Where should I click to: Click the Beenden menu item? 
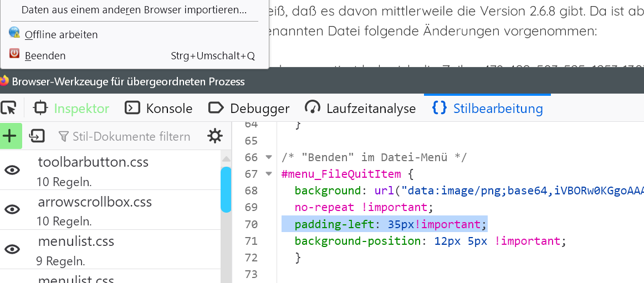tap(45, 55)
